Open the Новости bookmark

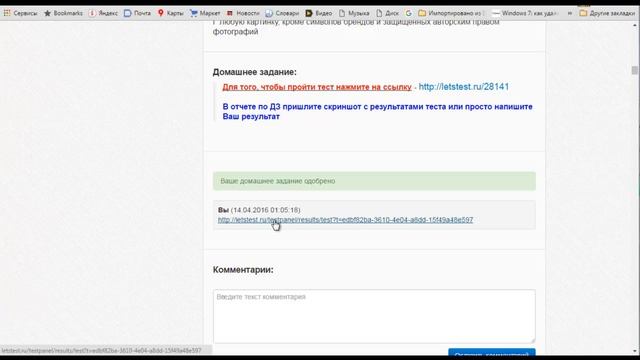243,13
